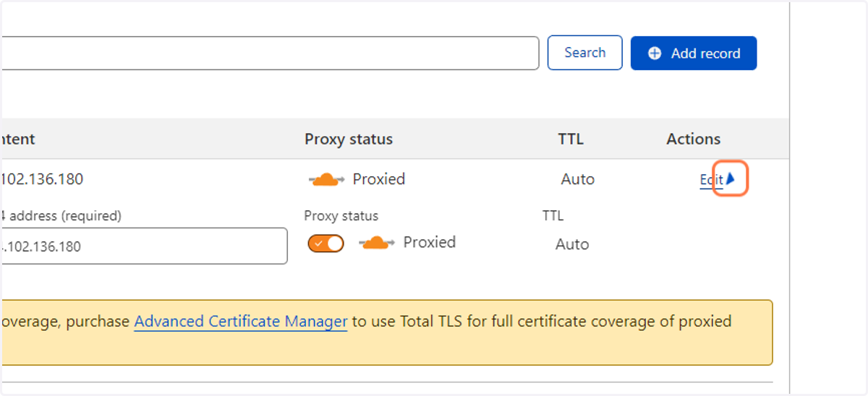This screenshot has height=396, width=868.
Task: Click the TTL label in edit form
Action: [x=553, y=216]
